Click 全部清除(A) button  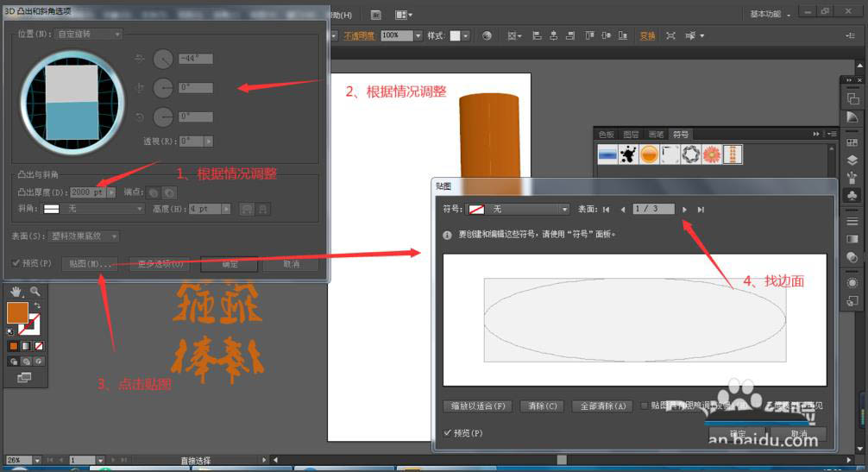coord(602,406)
